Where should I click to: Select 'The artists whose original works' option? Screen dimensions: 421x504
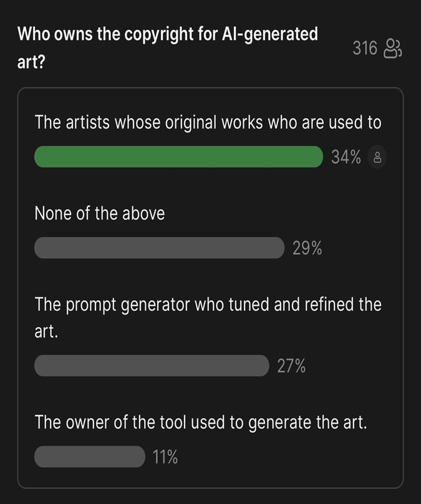coord(208,123)
